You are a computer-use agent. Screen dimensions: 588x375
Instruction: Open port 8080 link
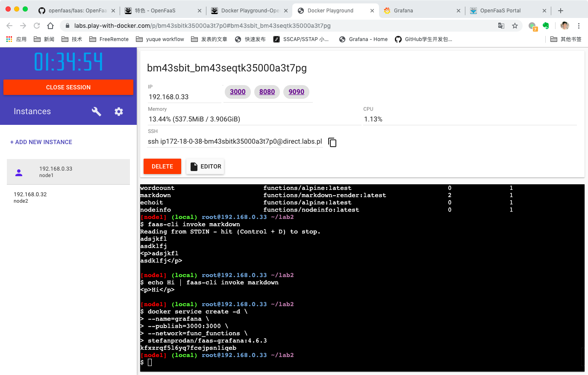tap(267, 92)
